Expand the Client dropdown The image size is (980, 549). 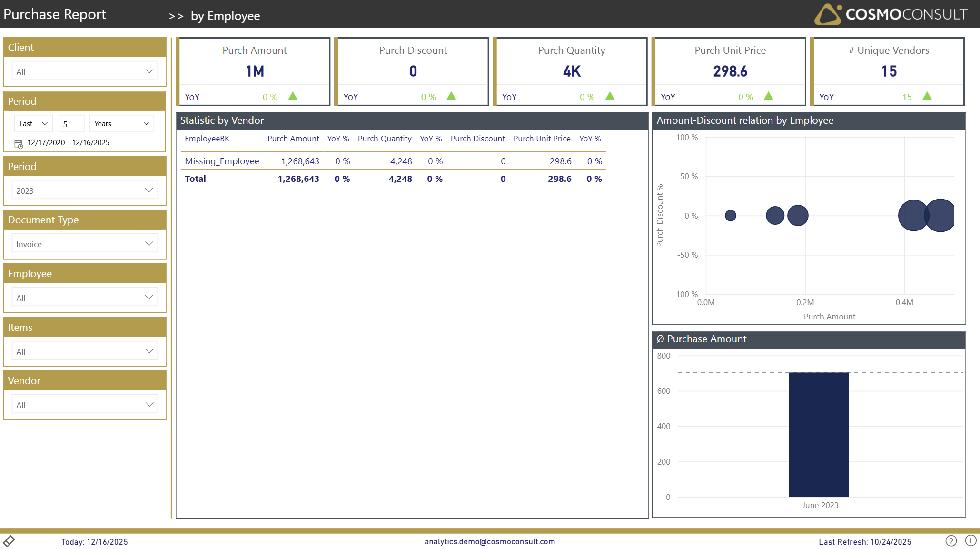coord(85,71)
